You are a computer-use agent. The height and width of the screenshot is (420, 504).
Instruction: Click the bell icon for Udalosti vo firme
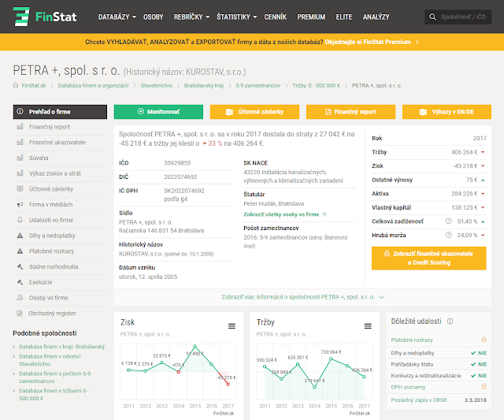[x=20, y=220]
